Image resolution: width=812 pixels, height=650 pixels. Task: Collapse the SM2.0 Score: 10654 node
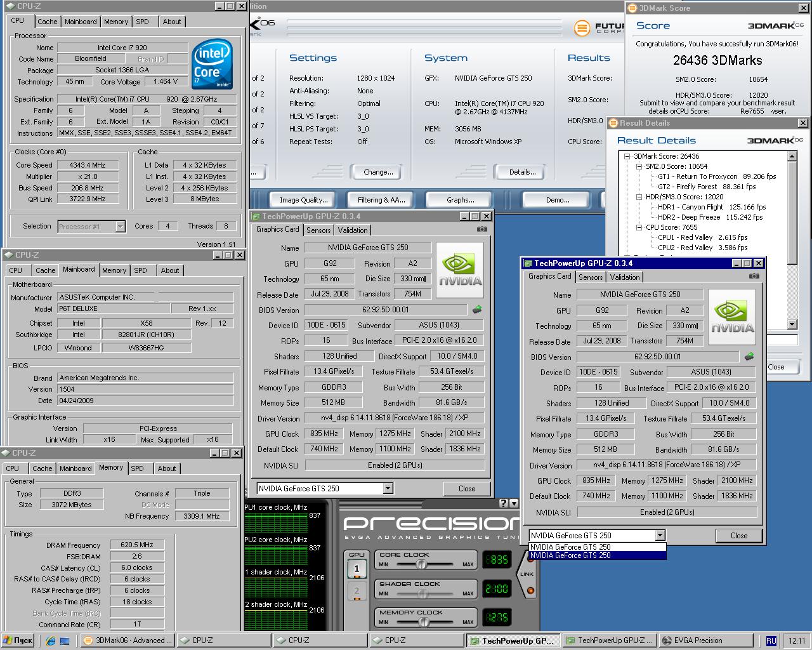click(x=639, y=166)
